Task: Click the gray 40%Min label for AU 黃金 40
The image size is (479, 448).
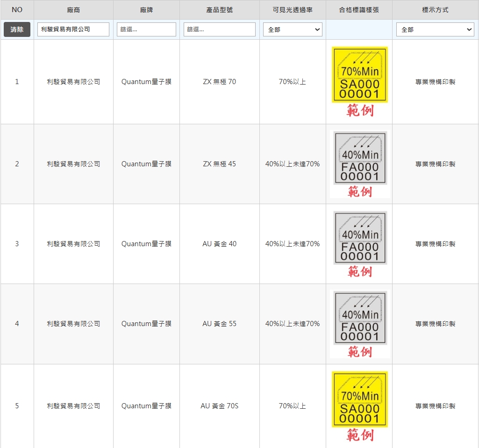Action: (359, 238)
